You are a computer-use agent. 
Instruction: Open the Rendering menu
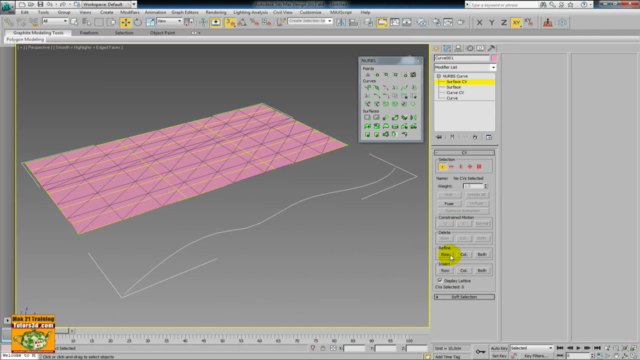point(216,12)
